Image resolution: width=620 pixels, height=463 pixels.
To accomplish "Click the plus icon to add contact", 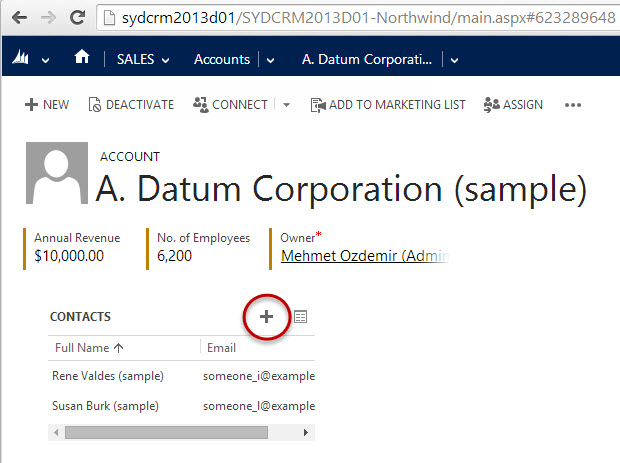I will [267, 316].
